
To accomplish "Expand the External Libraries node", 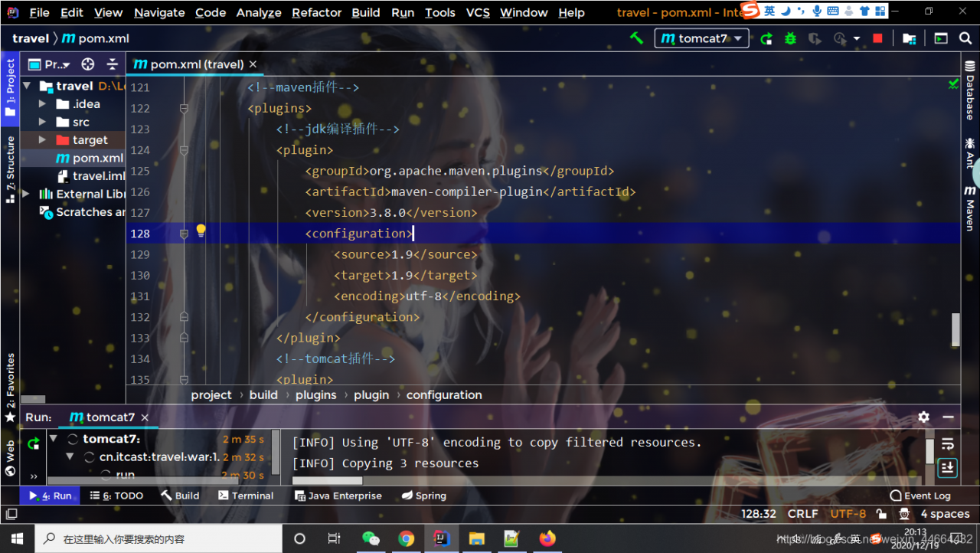I will 27,194.
